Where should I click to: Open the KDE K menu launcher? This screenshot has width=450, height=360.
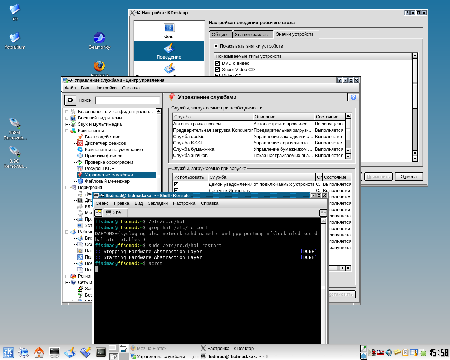[8, 352]
